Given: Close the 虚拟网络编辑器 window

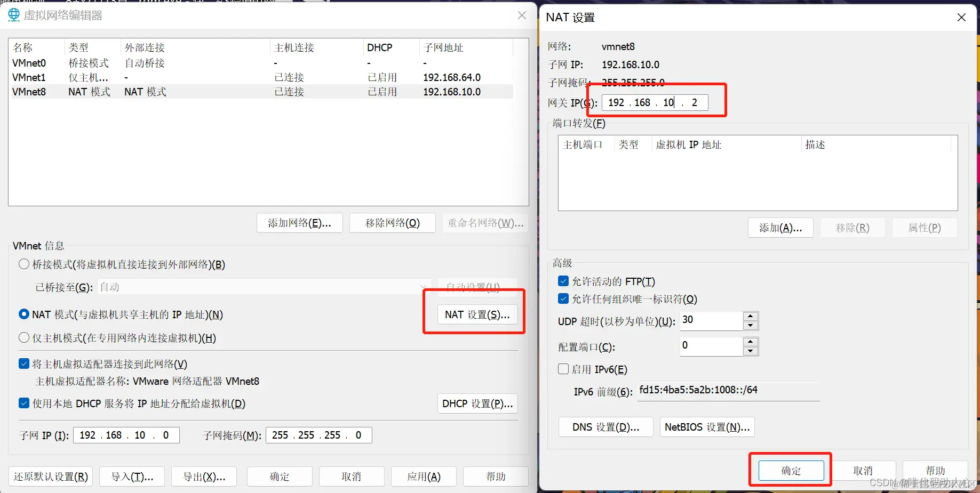Looking at the screenshot, I should 522,15.
